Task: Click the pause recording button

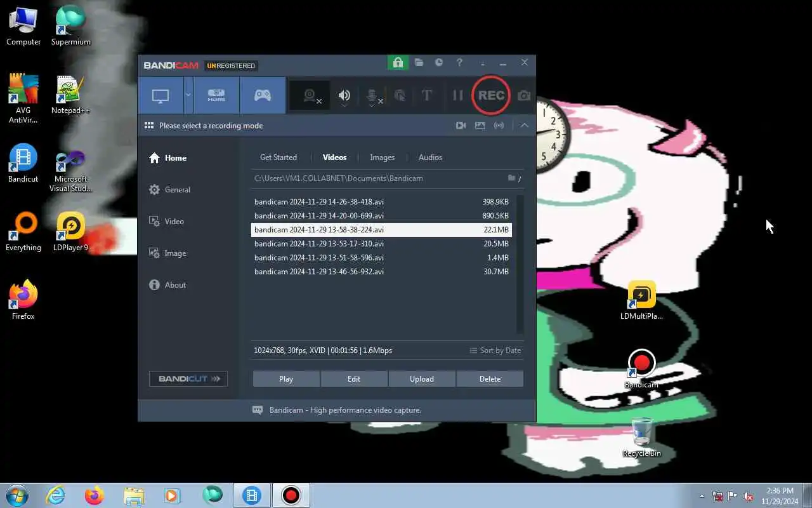Action: 458,96
